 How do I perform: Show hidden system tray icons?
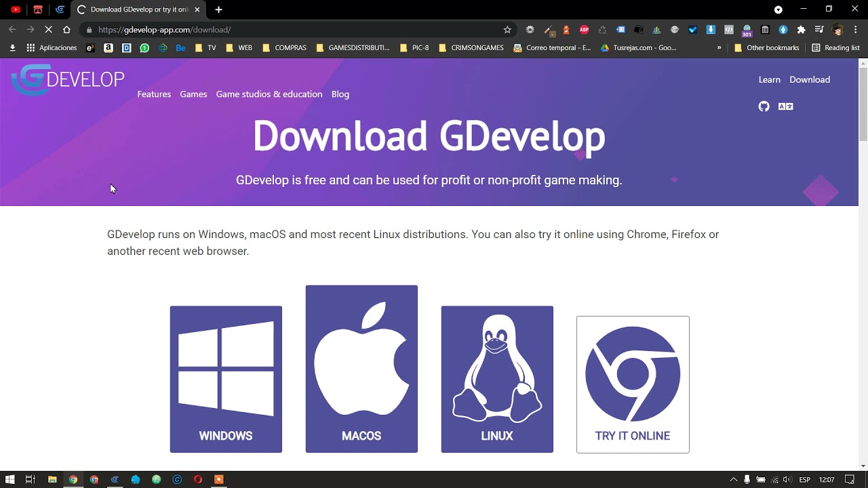[x=733, y=479]
